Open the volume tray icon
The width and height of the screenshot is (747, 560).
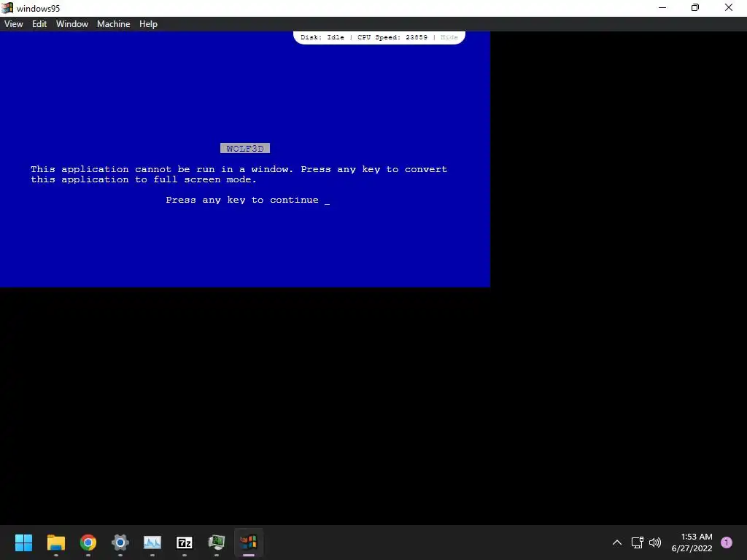point(655,542)
